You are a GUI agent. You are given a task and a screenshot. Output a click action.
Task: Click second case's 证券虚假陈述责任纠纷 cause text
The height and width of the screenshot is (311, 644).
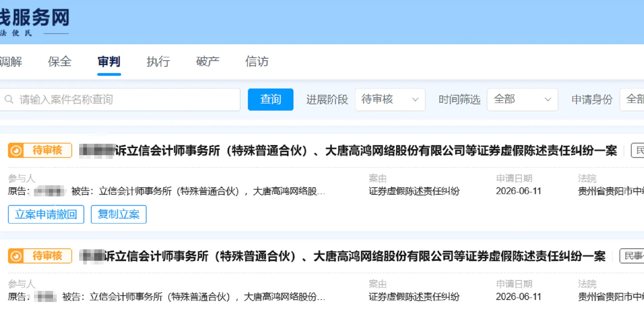pos(414,297)
